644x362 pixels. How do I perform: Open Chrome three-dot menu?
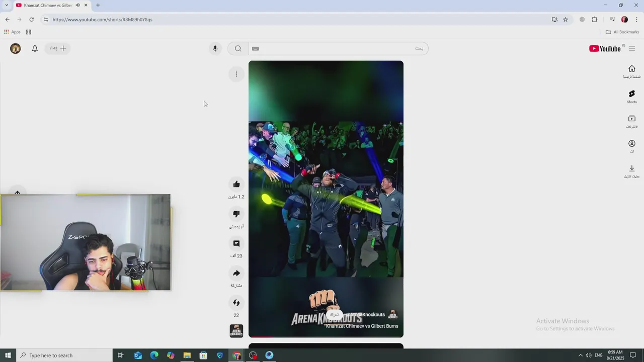pos(636,20)
